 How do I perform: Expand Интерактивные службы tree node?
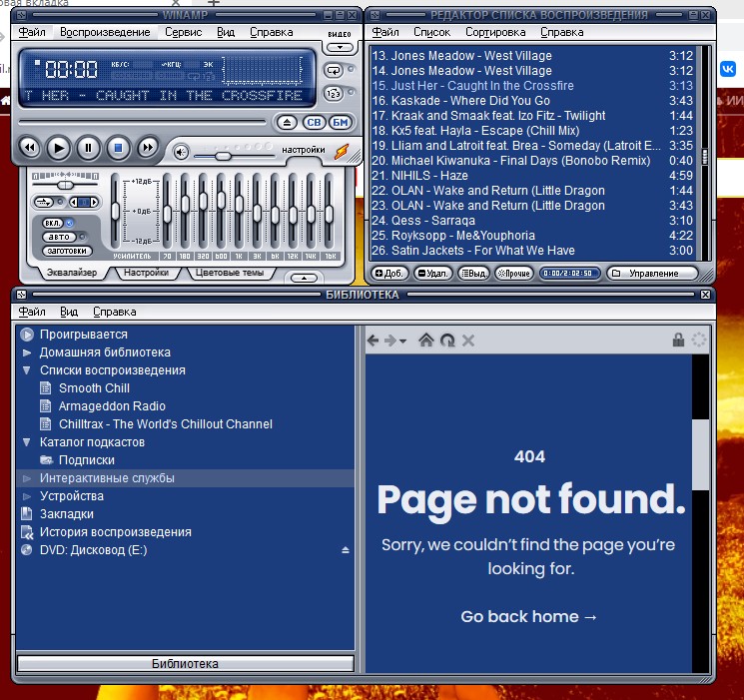[x=27, y=478]
